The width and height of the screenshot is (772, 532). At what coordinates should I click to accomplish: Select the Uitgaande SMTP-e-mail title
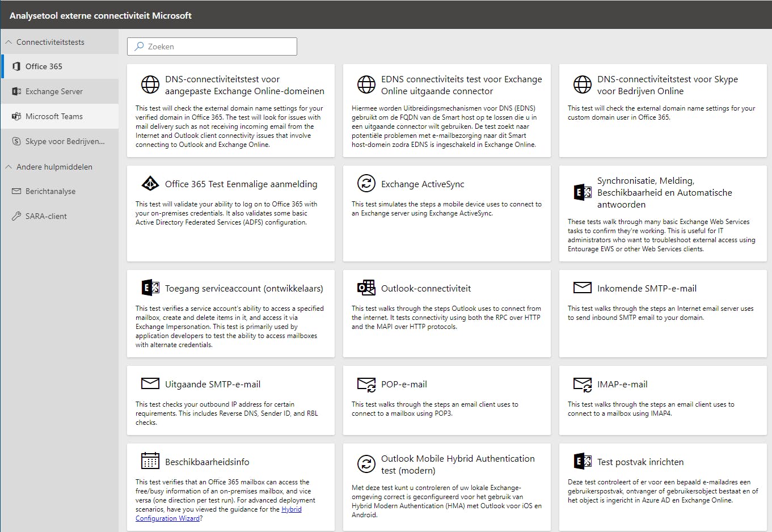coord(213,384)
